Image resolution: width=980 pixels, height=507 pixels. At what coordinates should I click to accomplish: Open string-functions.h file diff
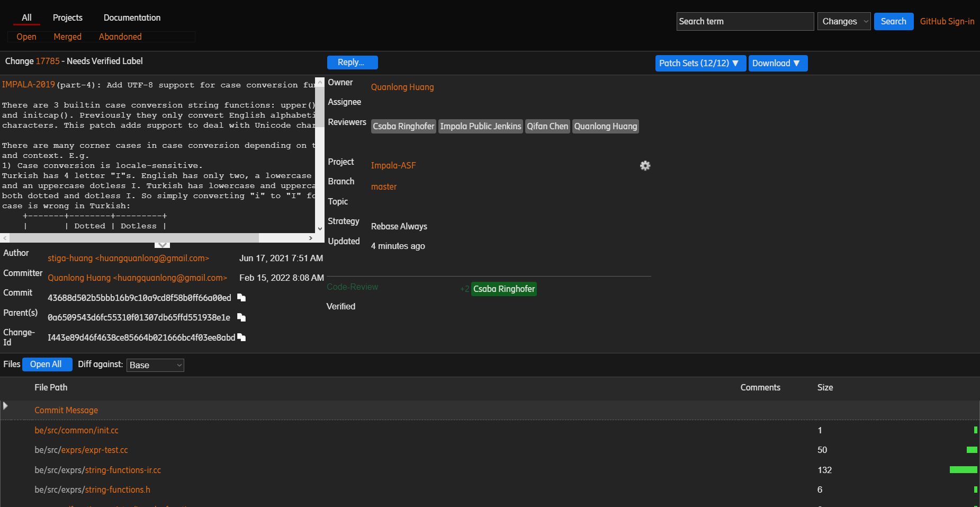click(x=92, y=490)
